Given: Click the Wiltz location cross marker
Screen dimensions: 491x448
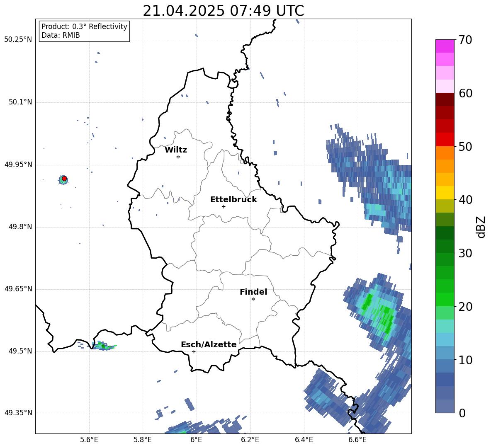Looking at the screenshot, I should [178, 157].
